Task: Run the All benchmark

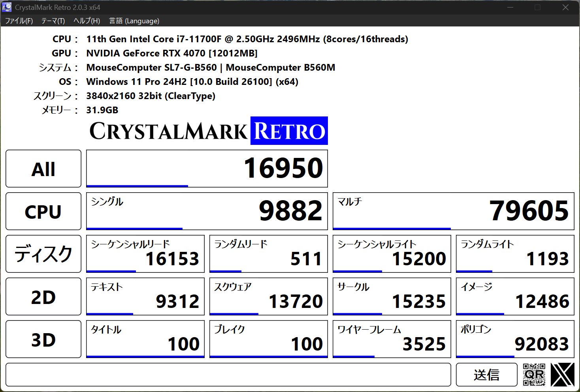Action: point(43,169)
